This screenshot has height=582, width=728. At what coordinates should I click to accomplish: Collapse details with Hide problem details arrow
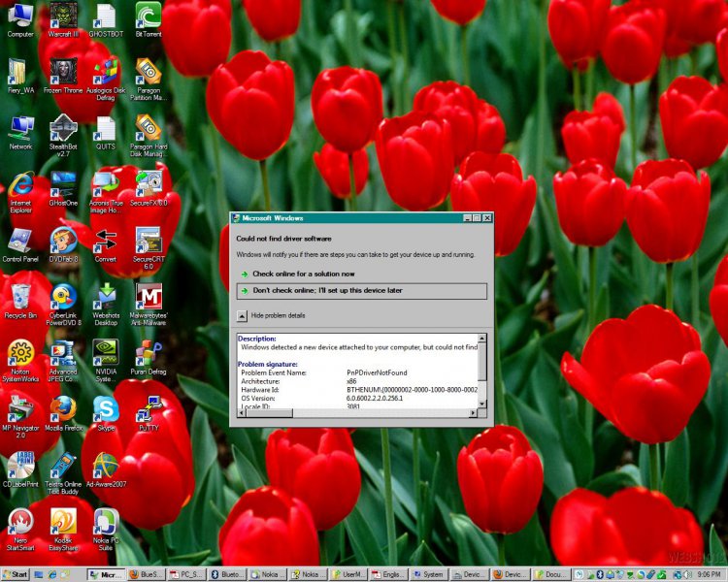point(242,315)
